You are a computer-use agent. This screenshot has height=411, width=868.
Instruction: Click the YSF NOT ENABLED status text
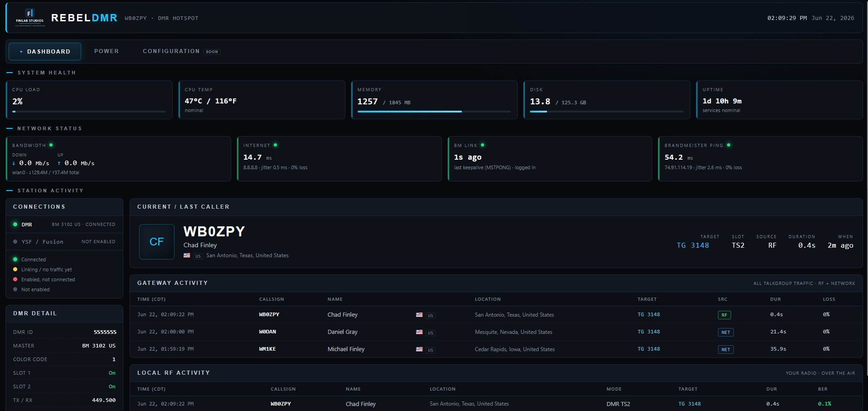98,242
